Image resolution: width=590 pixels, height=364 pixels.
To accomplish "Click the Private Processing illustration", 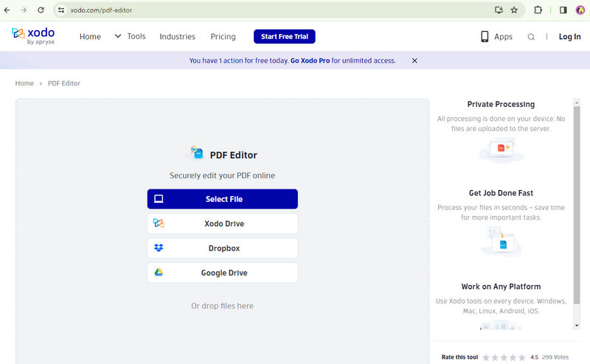I will 501,150.
